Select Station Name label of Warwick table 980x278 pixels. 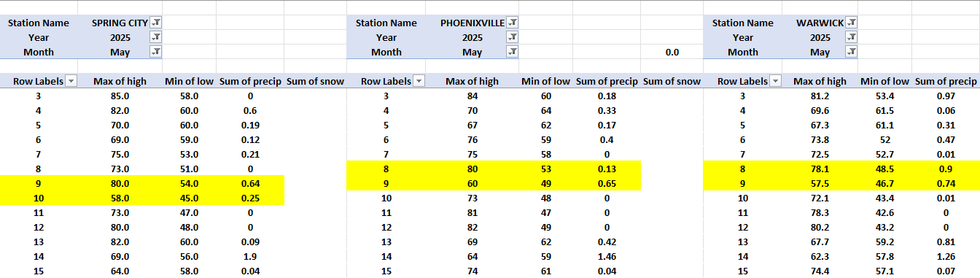(x=743, y=23)
